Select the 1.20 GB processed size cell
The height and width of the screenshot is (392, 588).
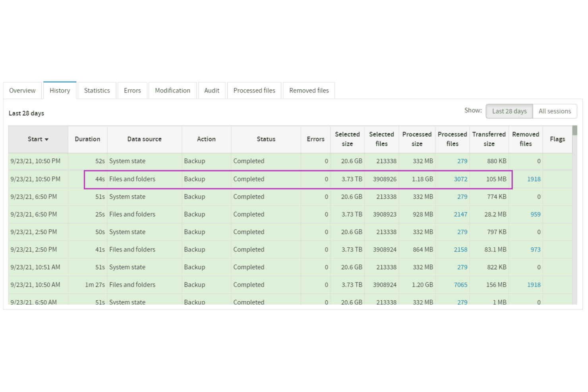point(417,285)
